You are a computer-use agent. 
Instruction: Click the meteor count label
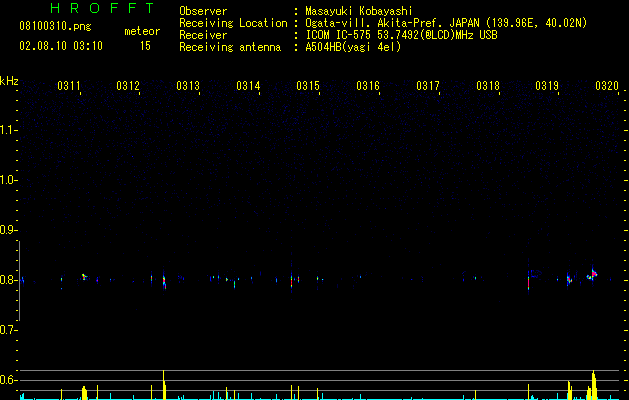coord(142,31)
